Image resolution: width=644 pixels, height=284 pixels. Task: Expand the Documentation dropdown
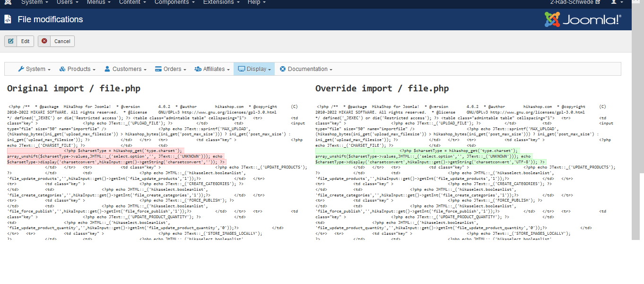click(x=306, y=69)
